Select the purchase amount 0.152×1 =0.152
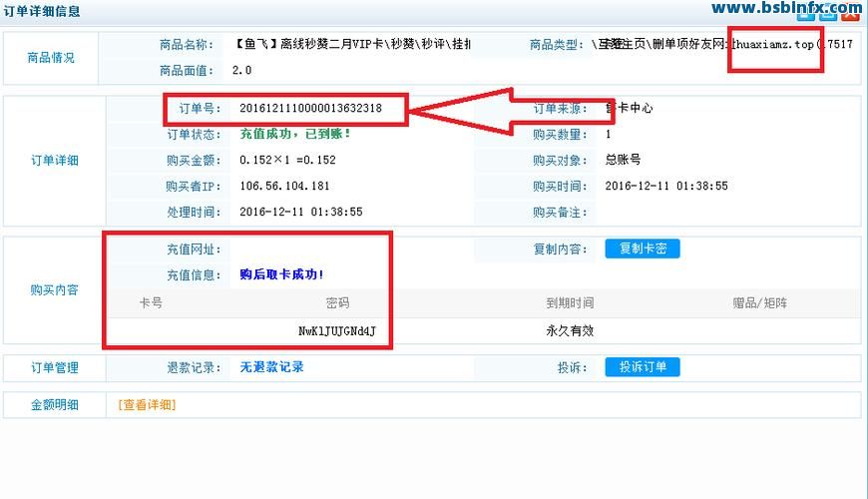 coord(287,160)
